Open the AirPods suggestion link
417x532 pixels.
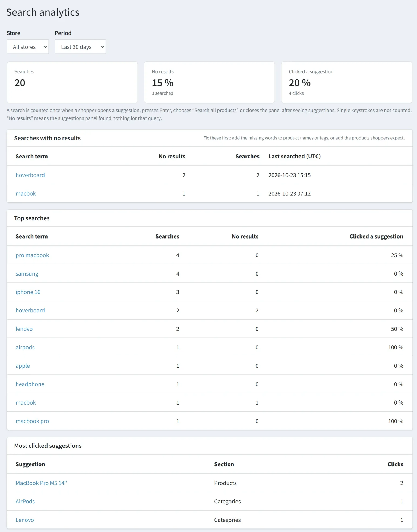click(25, 502)
